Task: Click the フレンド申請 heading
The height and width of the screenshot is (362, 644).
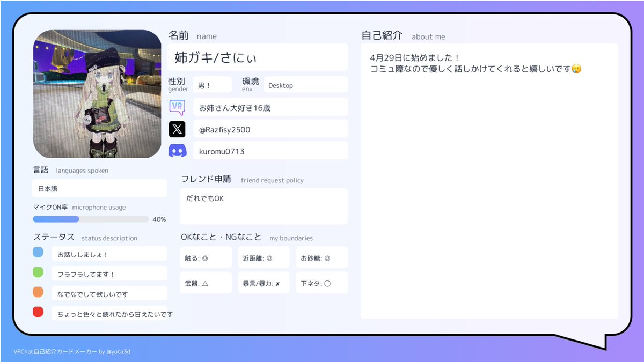Action: click(206, 179)
